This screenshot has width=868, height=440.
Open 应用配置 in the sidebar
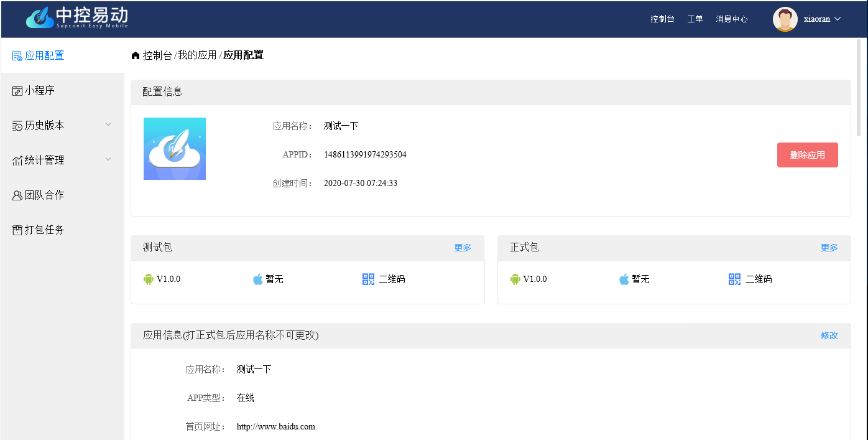click(62, 55)
